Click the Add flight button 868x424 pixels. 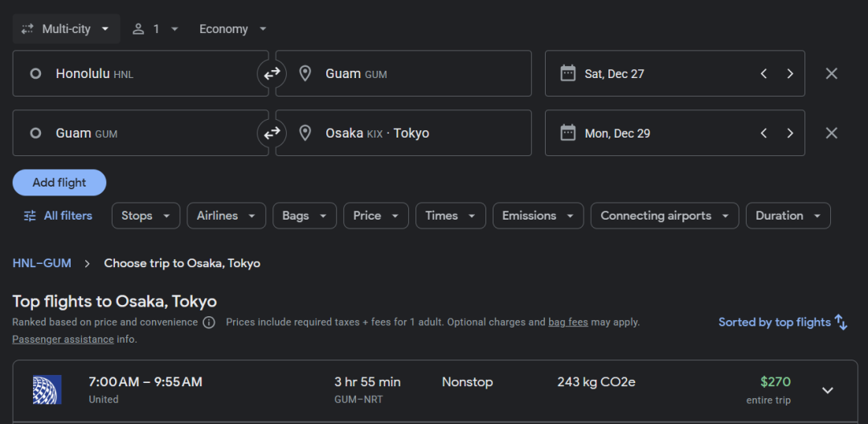(x=59, y=183)
